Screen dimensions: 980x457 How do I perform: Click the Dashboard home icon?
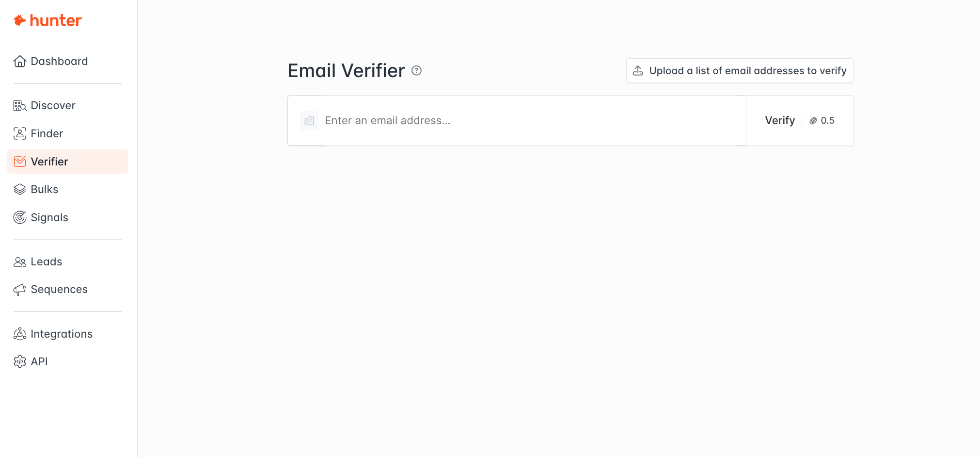pyautogui.click(x=20, y=61)
